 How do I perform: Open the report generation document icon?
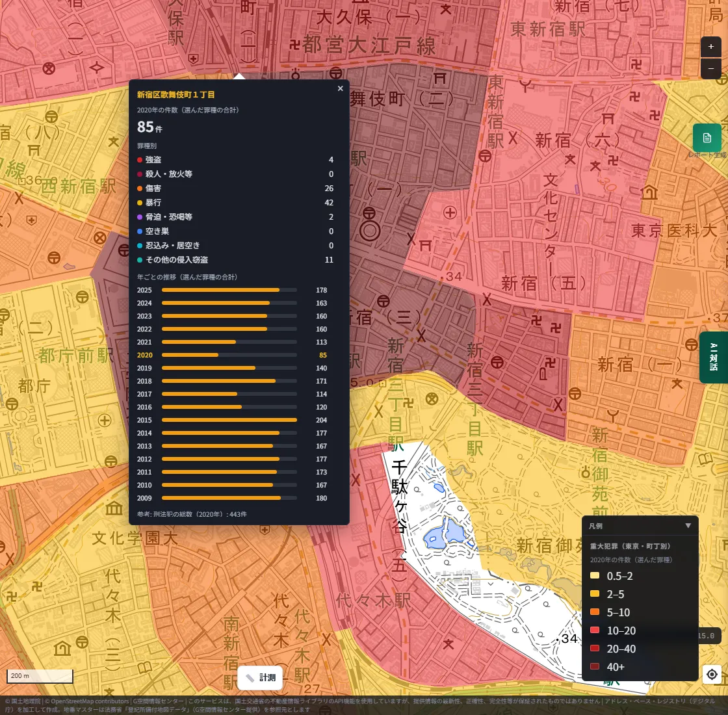707,138
